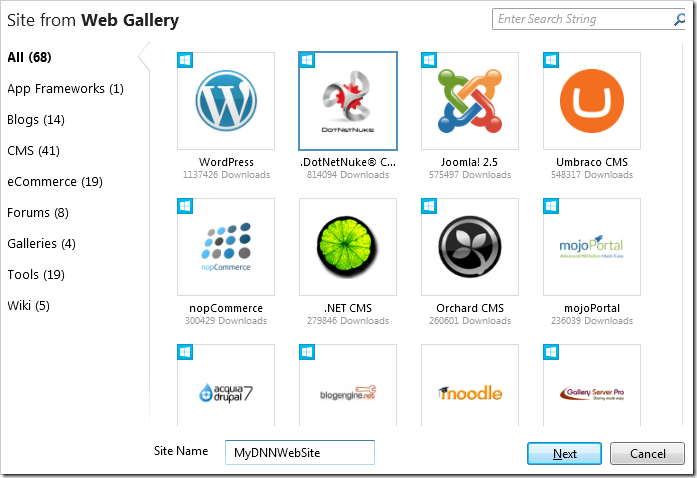Filter by Blogs (14) category
697x478 pixels.
(x=36, y=120)
